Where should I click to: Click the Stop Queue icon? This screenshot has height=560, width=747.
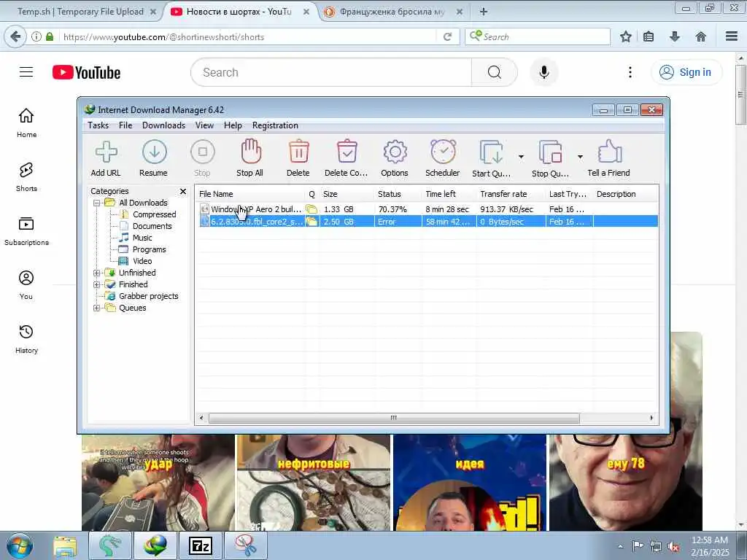pos(551,152)
